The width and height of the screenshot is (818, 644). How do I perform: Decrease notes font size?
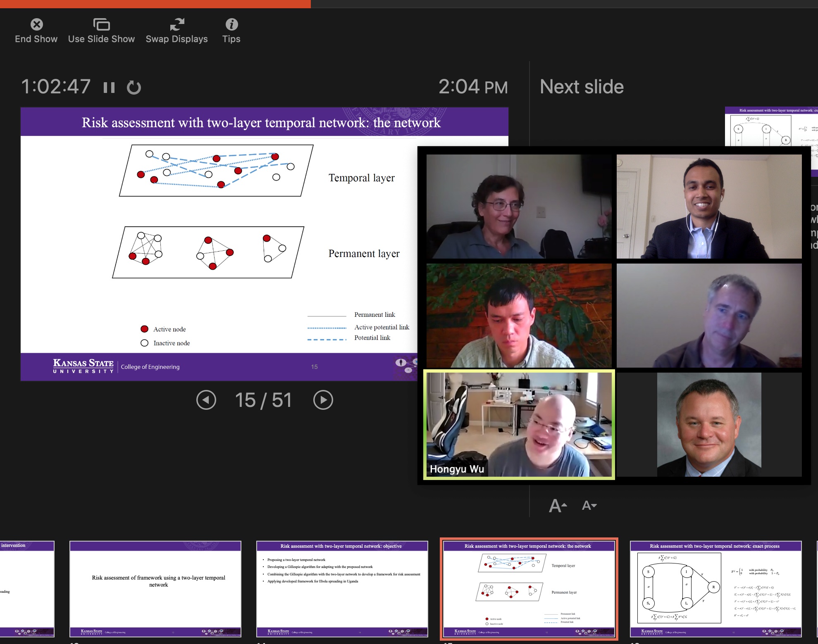click(589, 505)
